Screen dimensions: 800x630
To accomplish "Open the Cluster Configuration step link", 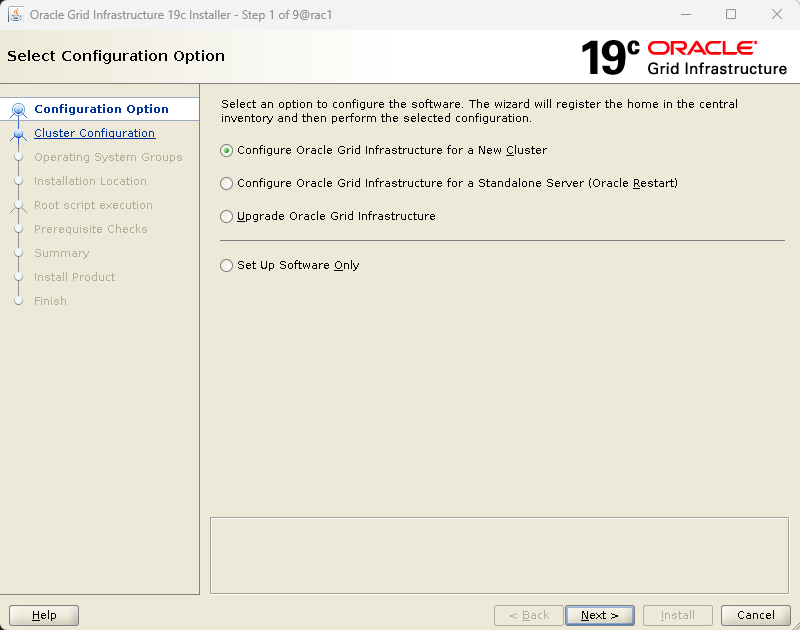I will [94, 133].
